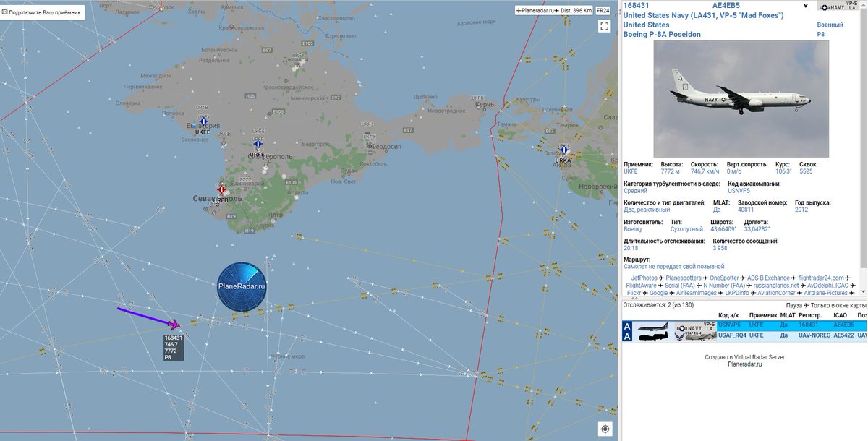Click the locate-me target icon
Viewport: 868px width, 441px height.
click(x=605, y=429)
